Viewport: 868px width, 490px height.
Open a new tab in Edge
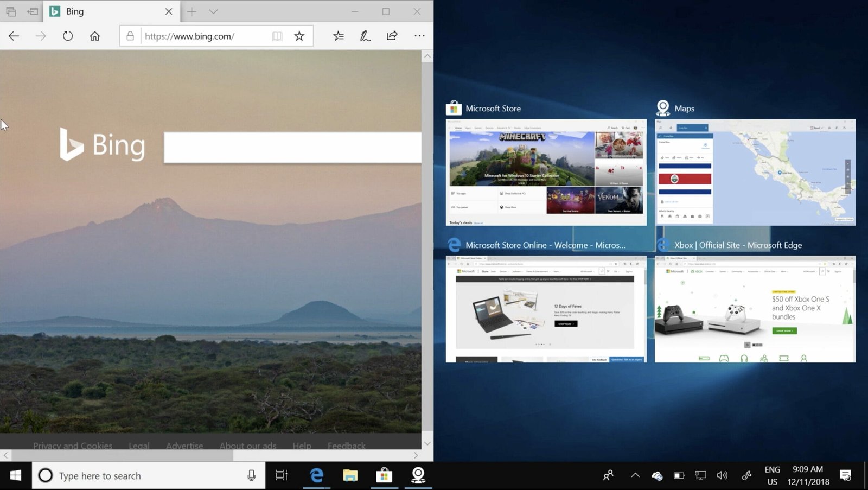(192, 11)
